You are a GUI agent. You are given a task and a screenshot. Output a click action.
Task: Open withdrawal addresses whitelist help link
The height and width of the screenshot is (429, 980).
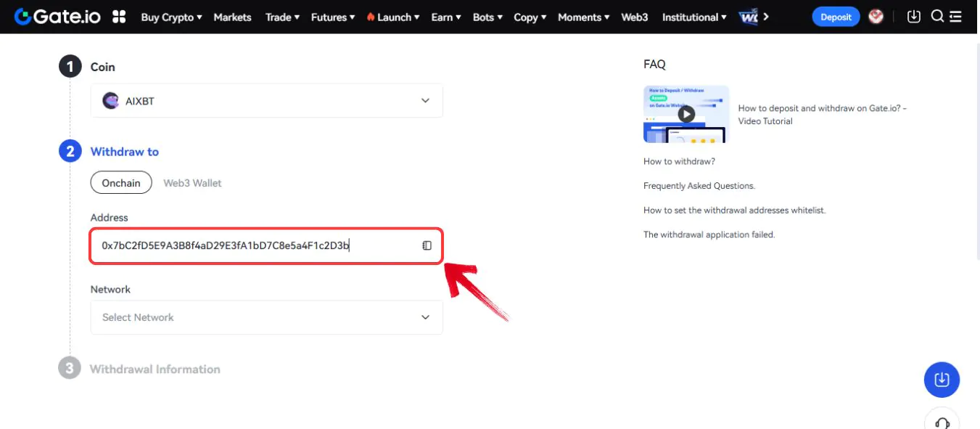(735, 210)
